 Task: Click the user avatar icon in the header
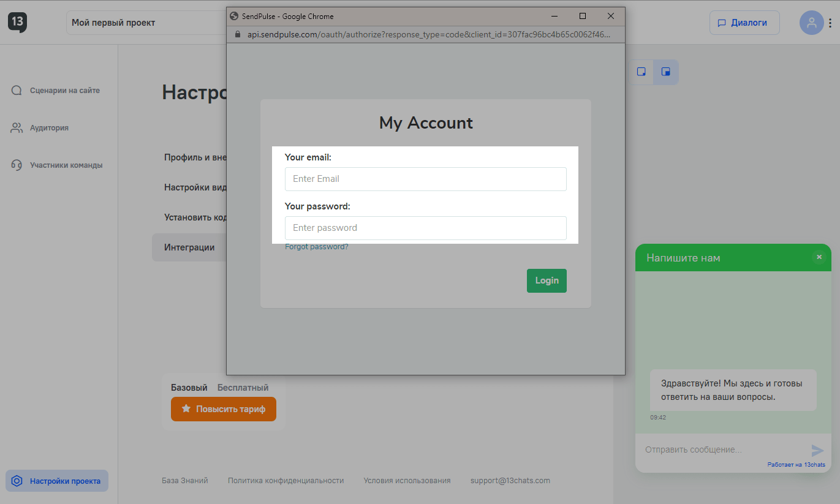point(812,23)
